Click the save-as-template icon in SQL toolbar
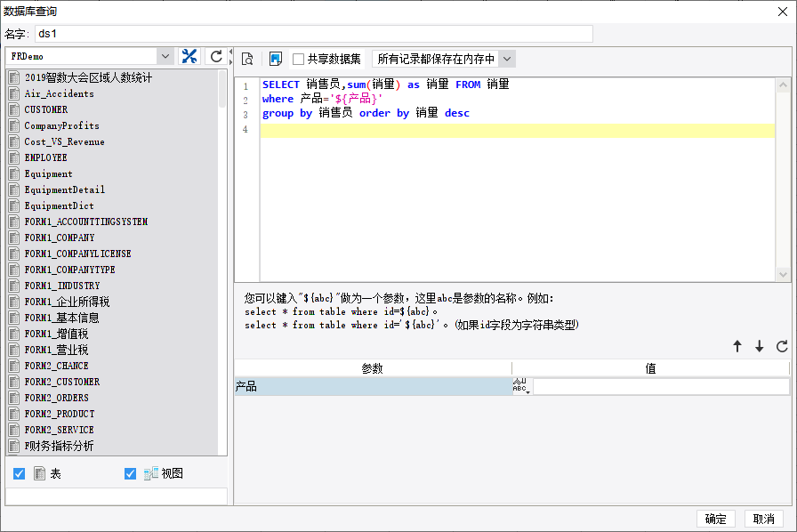This screenshot has height=532, width=797. coord(276,59)
